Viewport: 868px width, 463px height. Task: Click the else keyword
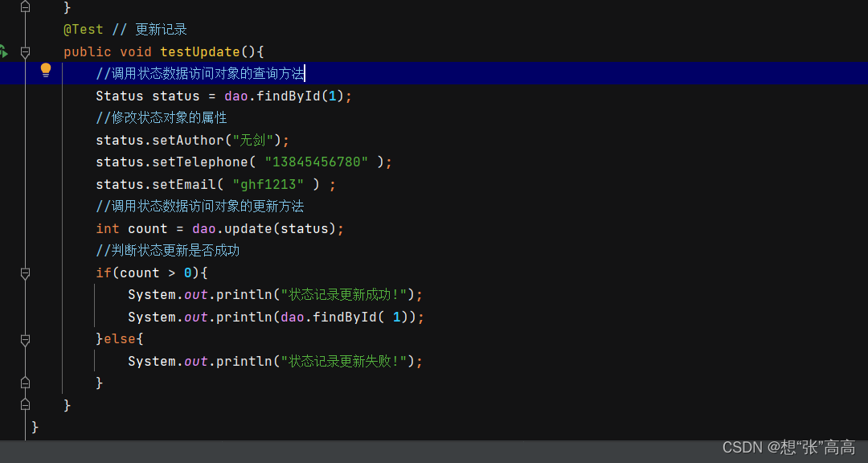(120, 339)
